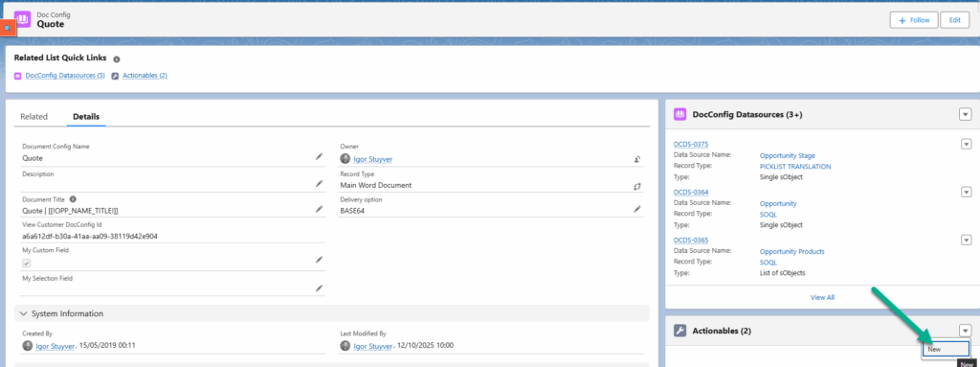Click the Doc Config record icon in header

(23, 19)
